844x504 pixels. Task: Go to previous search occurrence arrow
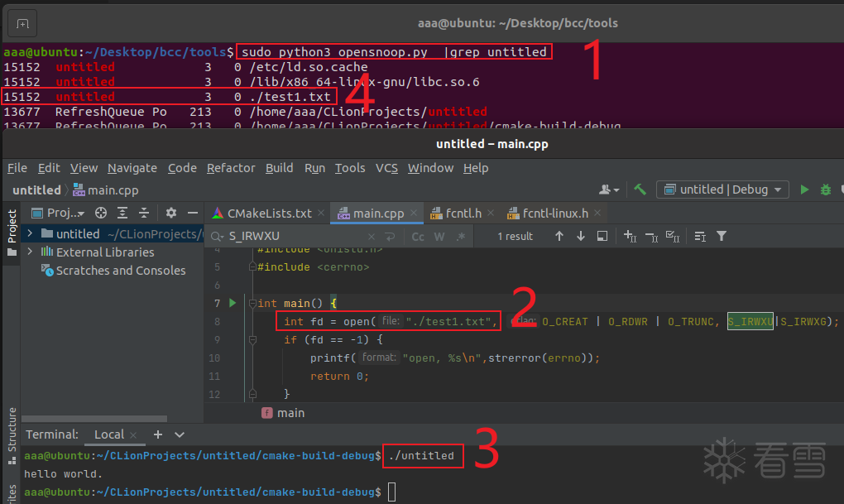pyautogui.click(x=559, y=236)
